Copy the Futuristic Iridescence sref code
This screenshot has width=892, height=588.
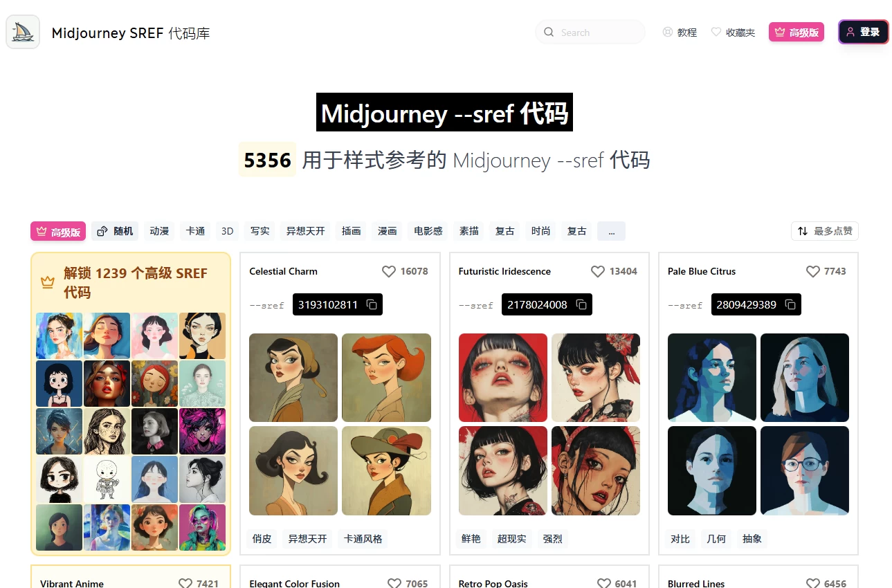click(581, 304)
